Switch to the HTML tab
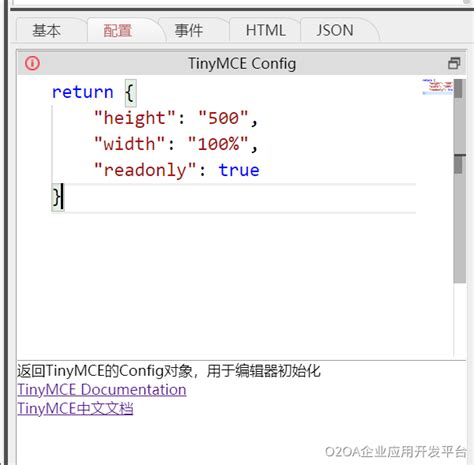 coord(265,31)
